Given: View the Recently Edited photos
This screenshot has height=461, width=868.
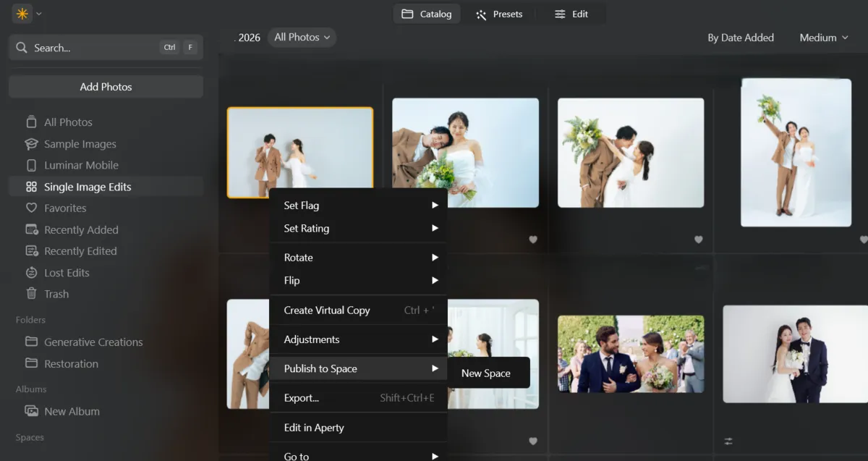Looking at the screenshot, I should [80, 250].
